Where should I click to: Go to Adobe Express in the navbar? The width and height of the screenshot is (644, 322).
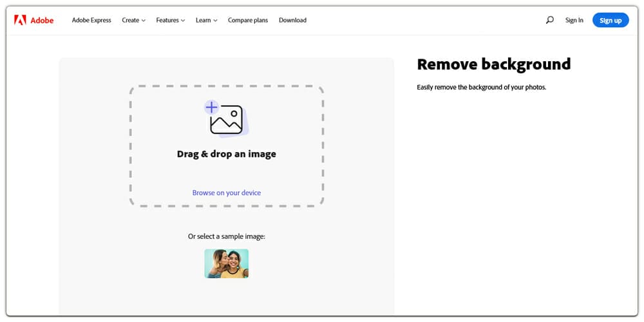pyautogui.click(x=91, y=20)
